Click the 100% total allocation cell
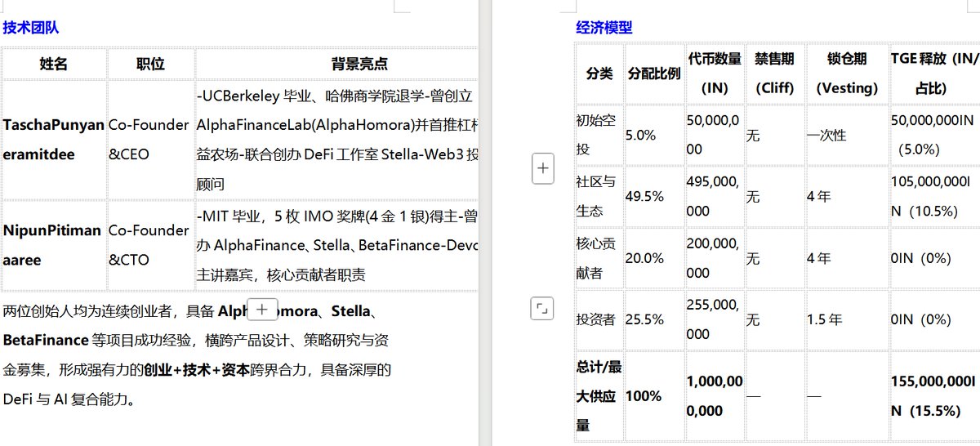 pos(654,396)
